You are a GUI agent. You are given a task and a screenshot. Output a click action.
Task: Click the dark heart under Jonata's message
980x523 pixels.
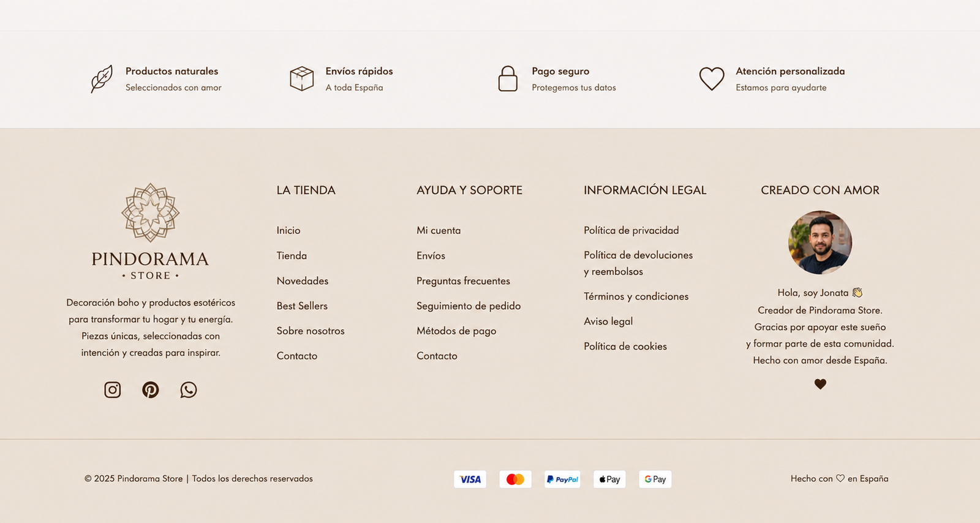[x=820, y=384]
